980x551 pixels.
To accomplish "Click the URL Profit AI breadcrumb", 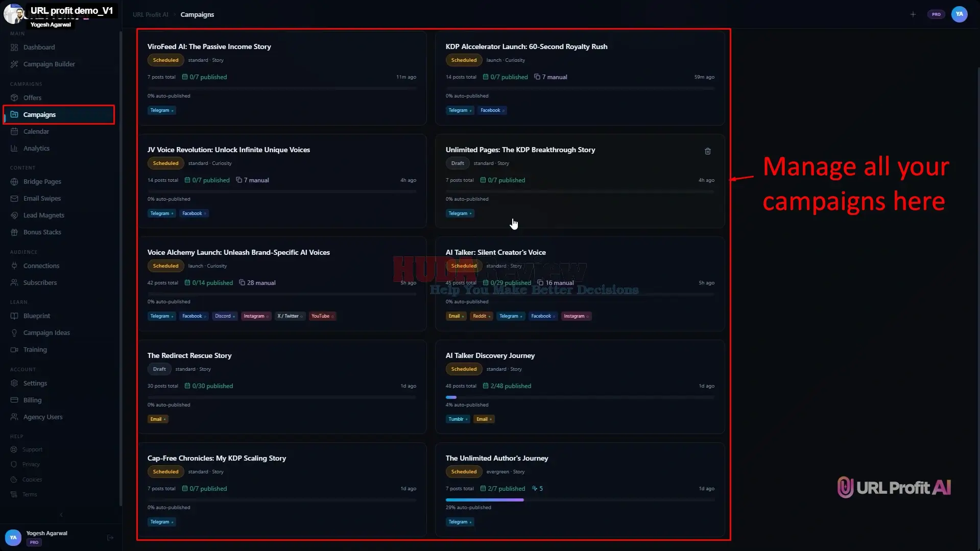I will (150, 14).
